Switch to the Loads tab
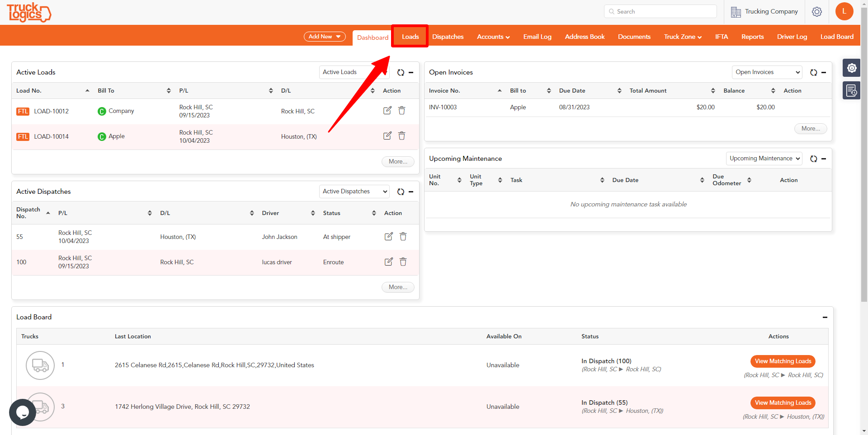Screen dimensions: 868x435 click(x=410, y=37)
